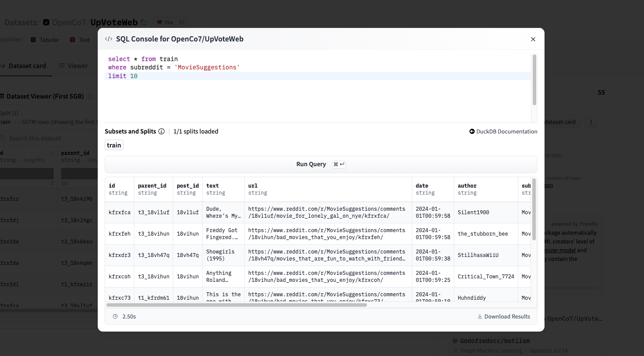The height and width of the screenshot is (356, 644).
Task: Click the info icon beside Subsets and Splits
Action: click(161, 131)
